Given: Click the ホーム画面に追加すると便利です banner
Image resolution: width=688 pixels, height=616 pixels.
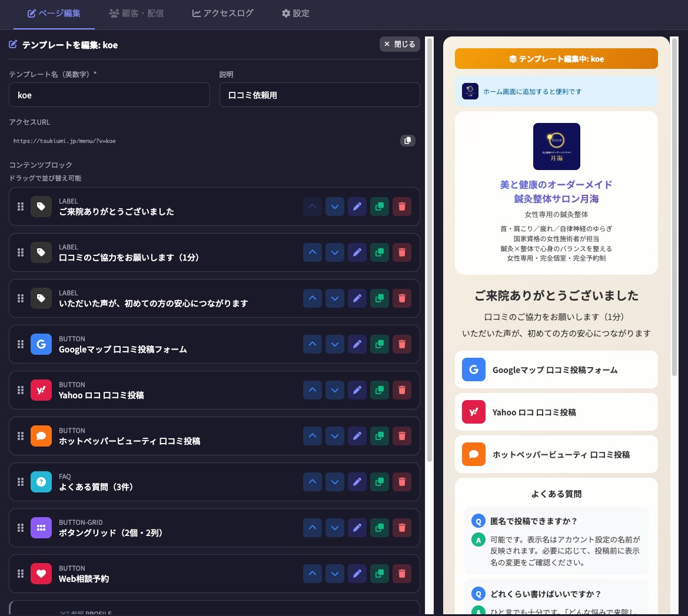Looking at the screenshot, I should pyautogui.click(x=556, y=91).
